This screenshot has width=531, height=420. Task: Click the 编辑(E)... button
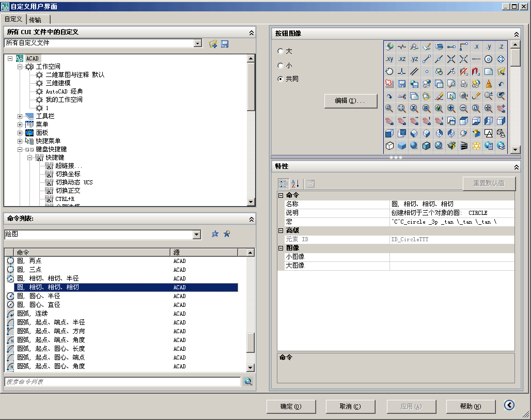[x=351, y=101]
